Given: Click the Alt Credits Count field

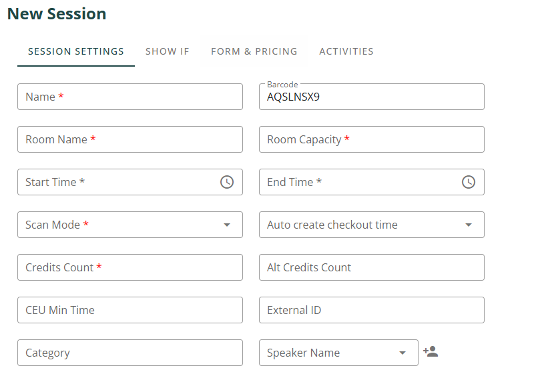Looking at the screenshot, I should pyautogui.click(x=372, y=267).
